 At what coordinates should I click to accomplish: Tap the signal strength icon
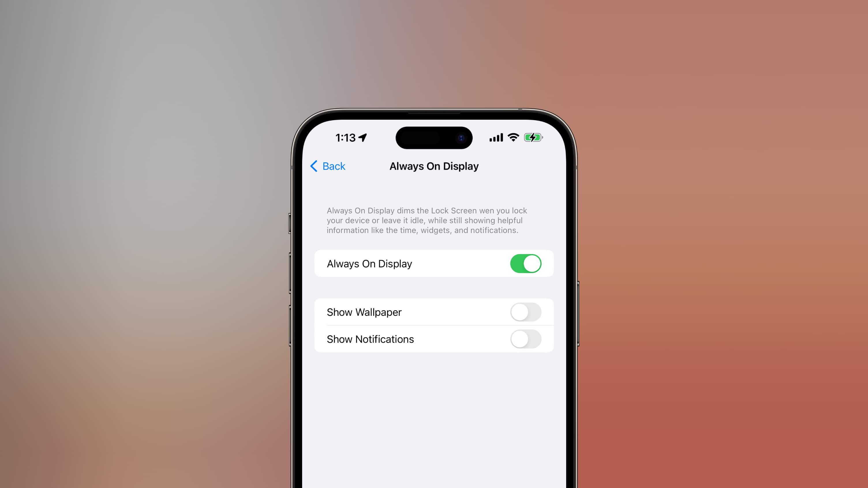pyautogui.click(x=495, y=138)
